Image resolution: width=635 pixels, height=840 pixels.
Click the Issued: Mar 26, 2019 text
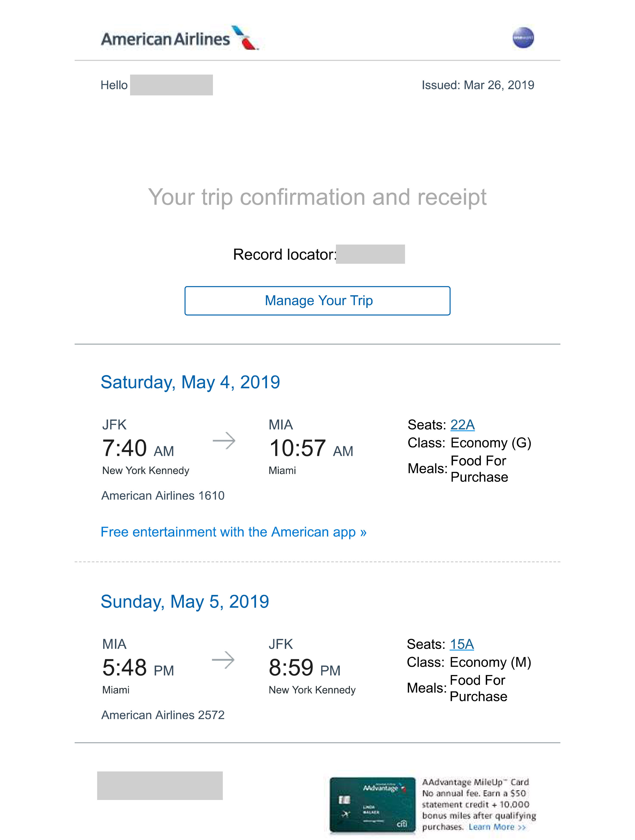point(478,85)
